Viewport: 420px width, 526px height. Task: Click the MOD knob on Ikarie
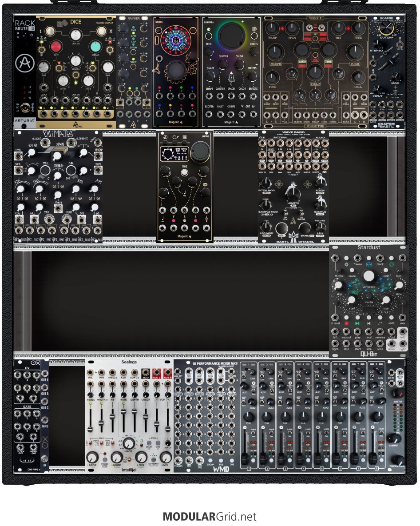[396, 76]
